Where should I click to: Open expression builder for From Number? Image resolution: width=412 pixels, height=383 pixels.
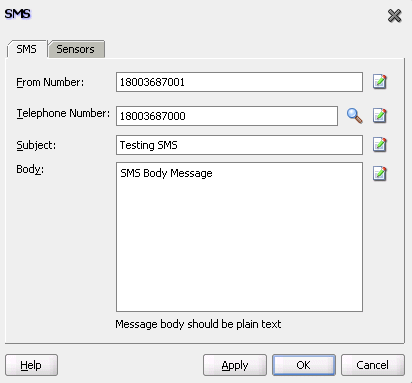(x=380, y=82)
